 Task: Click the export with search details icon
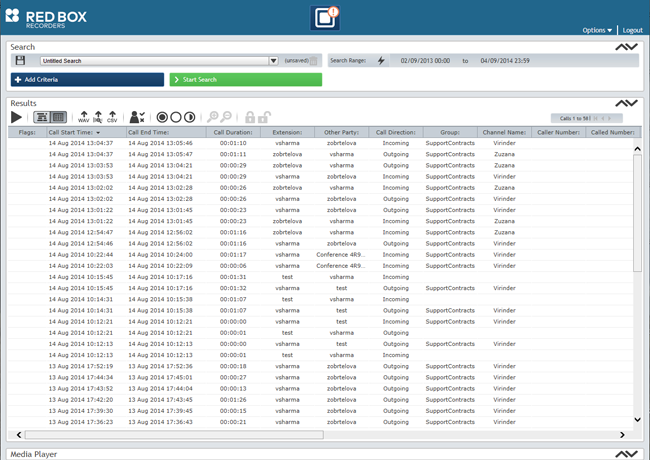98,117
